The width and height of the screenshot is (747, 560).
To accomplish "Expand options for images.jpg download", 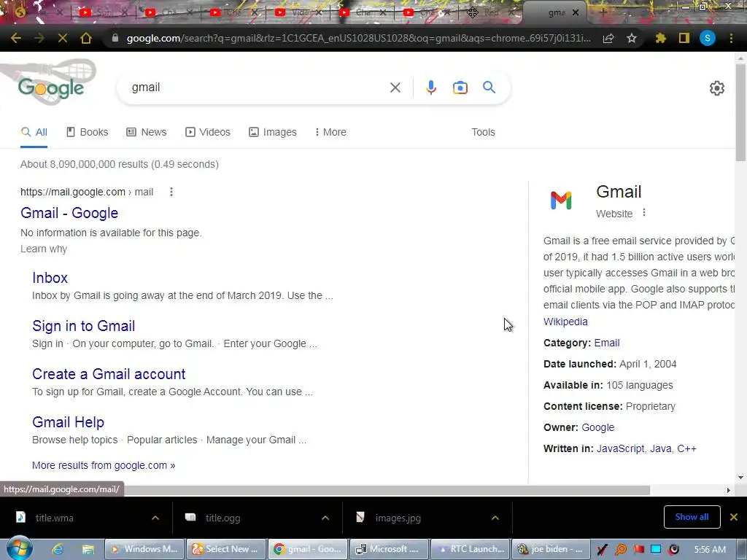I will [x=495, y=518].
